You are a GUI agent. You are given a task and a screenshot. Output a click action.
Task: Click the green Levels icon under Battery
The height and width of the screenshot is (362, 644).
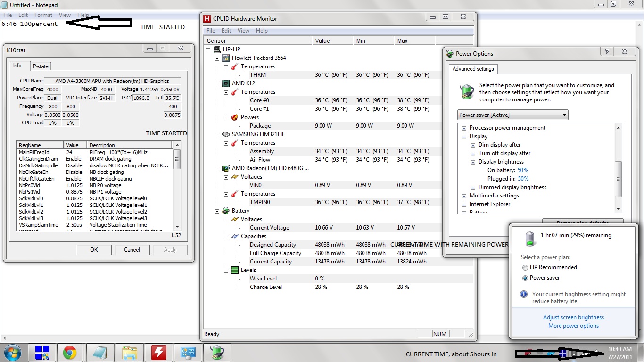(x=234, y=270)
